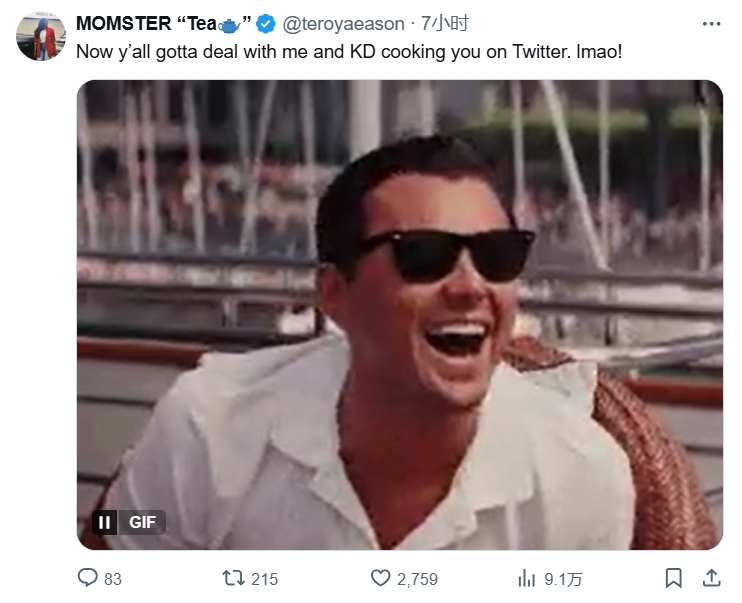Image resolution: width=742 pixels, height=603 pixels.
Task: Bookmark this tweet
Action: point(674,578)
